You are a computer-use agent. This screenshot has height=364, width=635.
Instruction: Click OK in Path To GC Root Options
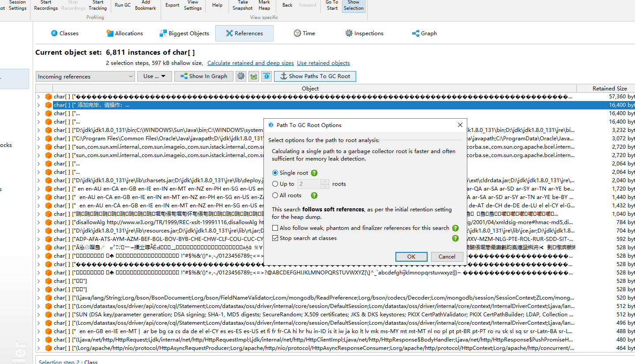coord(411,256)
